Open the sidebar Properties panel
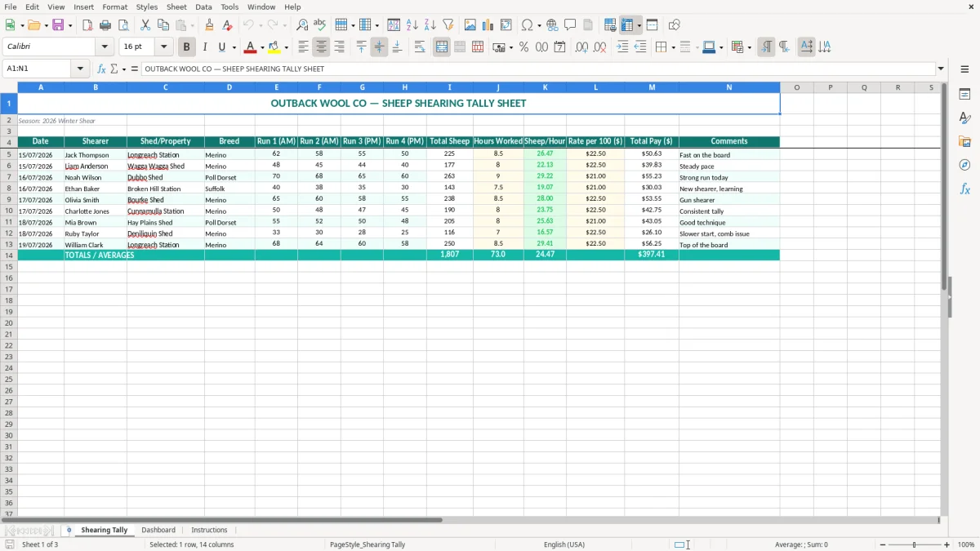The image size is (980, 551). point(964,94)
